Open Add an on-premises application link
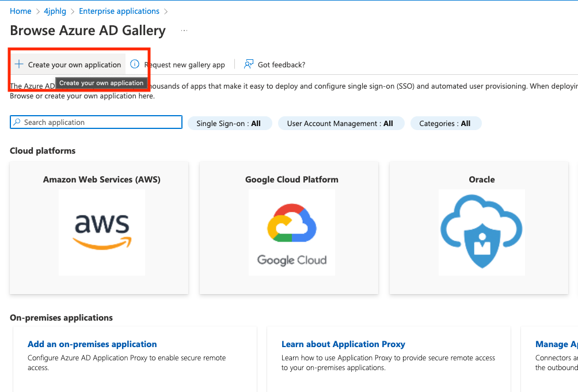Screen dimensions: 578x392 click(92, 344)
